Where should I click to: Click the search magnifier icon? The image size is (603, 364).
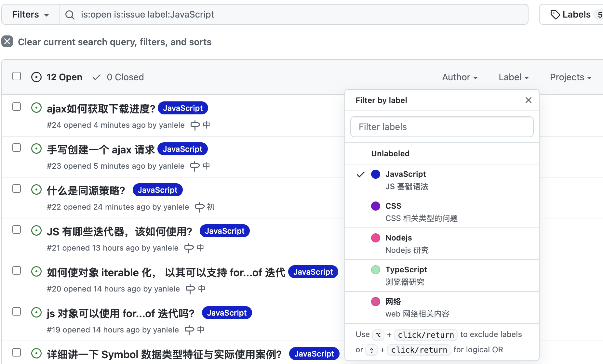pyautogui.click(x=70, y=15)
